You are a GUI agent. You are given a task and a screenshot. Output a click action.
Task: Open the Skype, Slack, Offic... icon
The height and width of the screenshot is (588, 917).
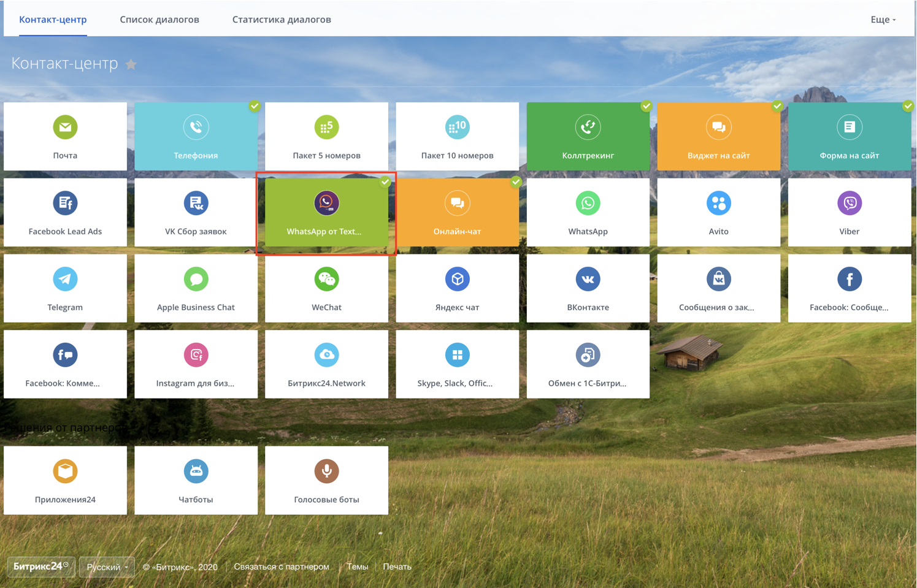pyautogui.click(x=457, y=355)
